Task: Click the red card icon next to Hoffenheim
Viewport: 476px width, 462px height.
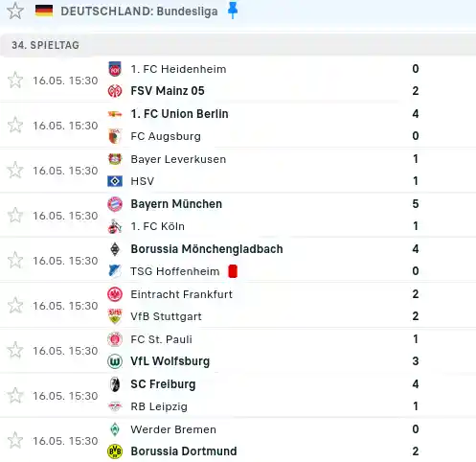Action: click(233, 271)
